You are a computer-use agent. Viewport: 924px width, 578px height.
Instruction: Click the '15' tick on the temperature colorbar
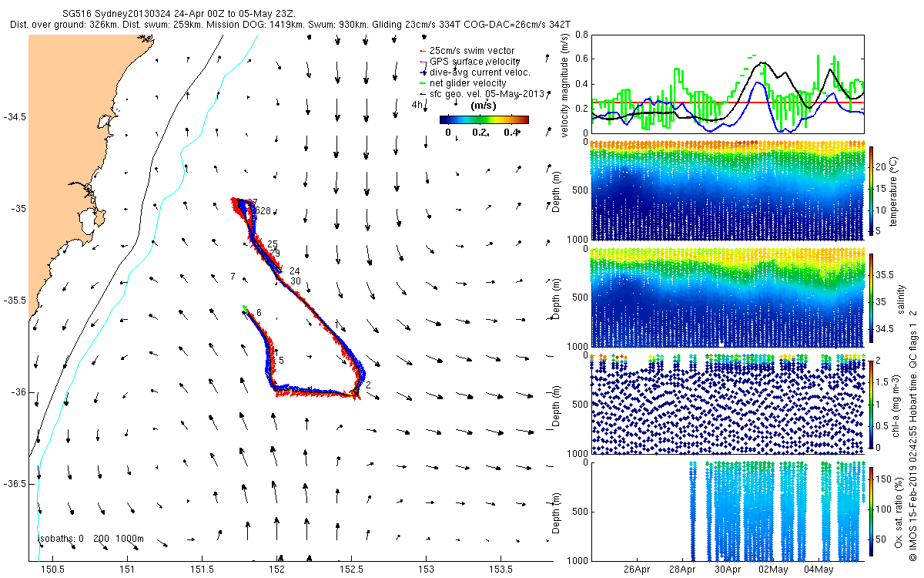coord(882,188)
